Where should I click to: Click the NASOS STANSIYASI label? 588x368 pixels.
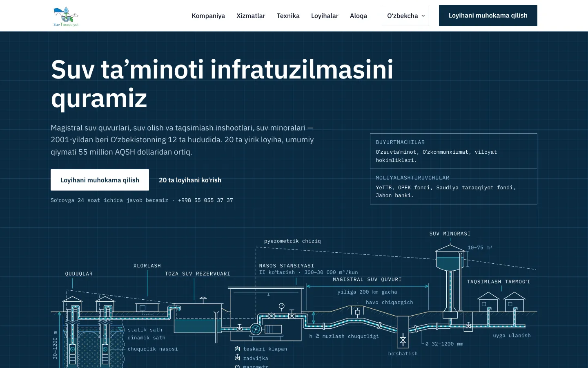pos(287,266)
